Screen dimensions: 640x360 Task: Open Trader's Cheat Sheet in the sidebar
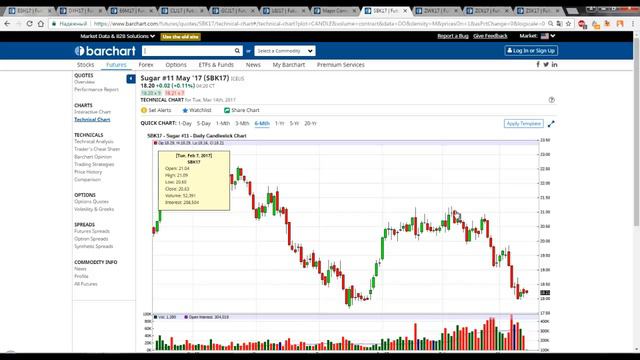[97, 149]
